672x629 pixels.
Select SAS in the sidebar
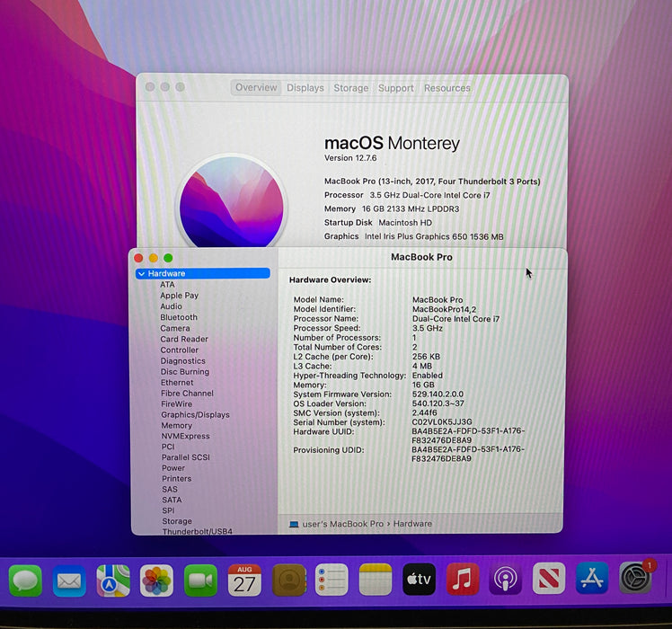(x=169, y=489)
